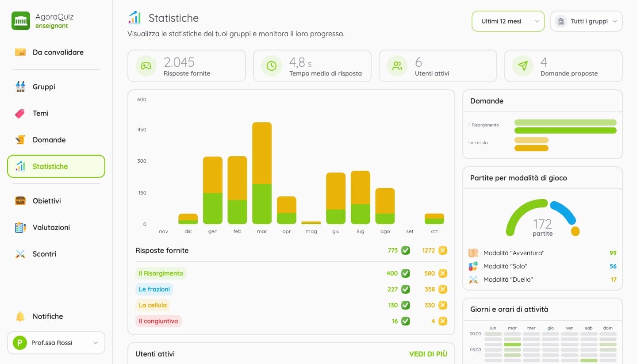Open the Ultimi 12 mesi period dropdown
This screenshot has height=364, width=637.
click(x=508, y=21)
